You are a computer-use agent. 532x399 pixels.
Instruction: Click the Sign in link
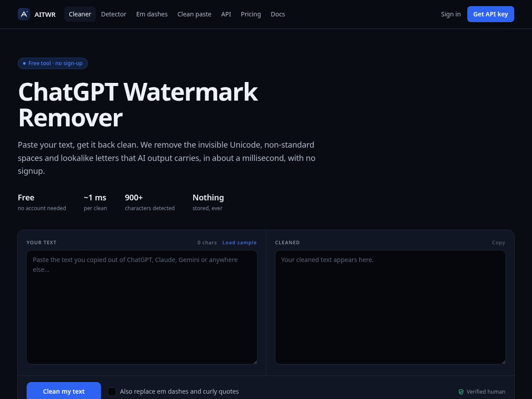(x=451, y=14)
